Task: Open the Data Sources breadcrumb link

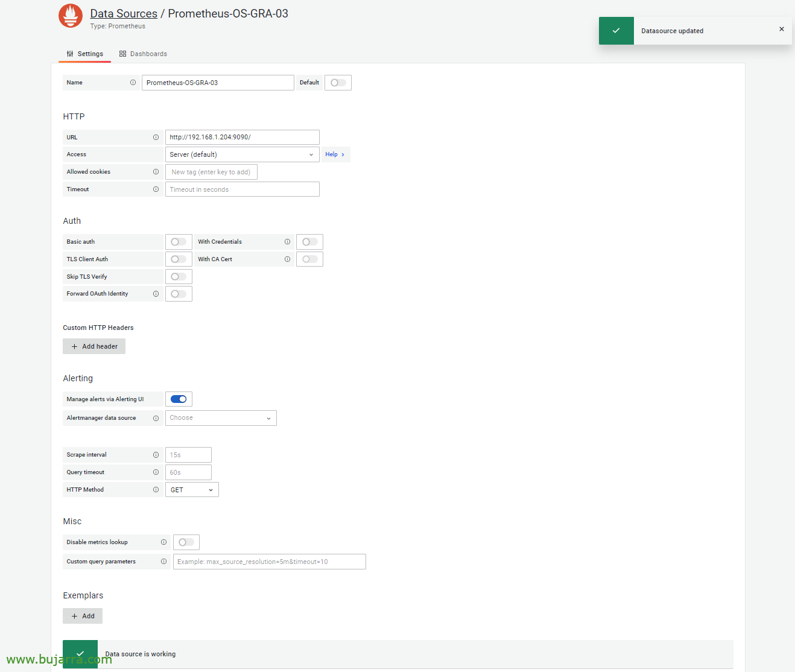Action: 124,13
